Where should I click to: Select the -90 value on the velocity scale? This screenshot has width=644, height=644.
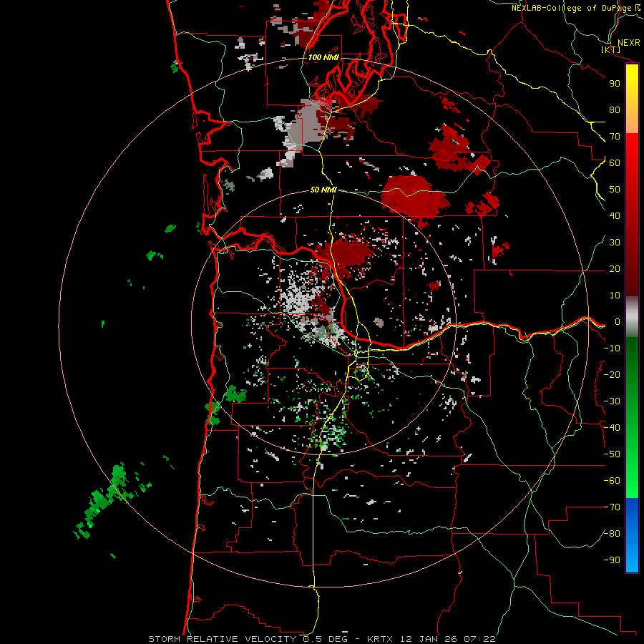click(612, 560)
